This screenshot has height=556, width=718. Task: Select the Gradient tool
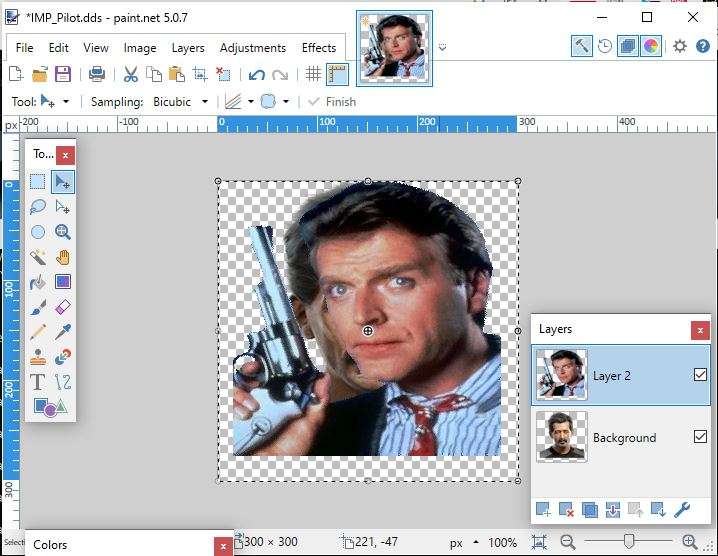pyautogui.click(x=63, y=282)
